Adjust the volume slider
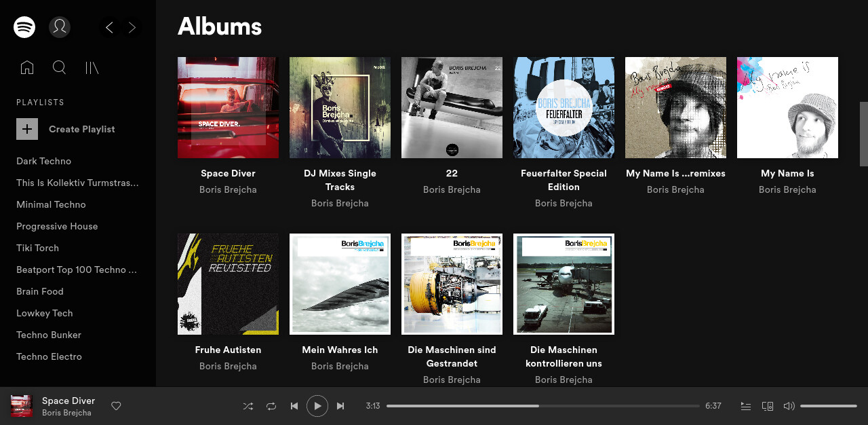The height and width of the screenshot is (425, 868). coord(829,406)
